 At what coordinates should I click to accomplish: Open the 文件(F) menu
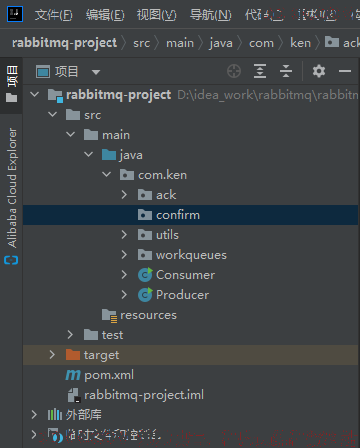pos(53,15)
